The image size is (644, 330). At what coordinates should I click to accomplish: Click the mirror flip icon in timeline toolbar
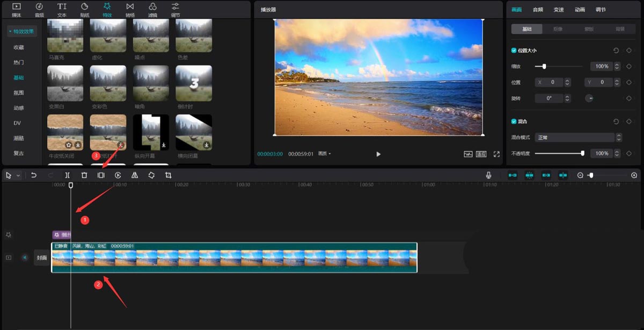pyautogui.click(x=135, y=175)
